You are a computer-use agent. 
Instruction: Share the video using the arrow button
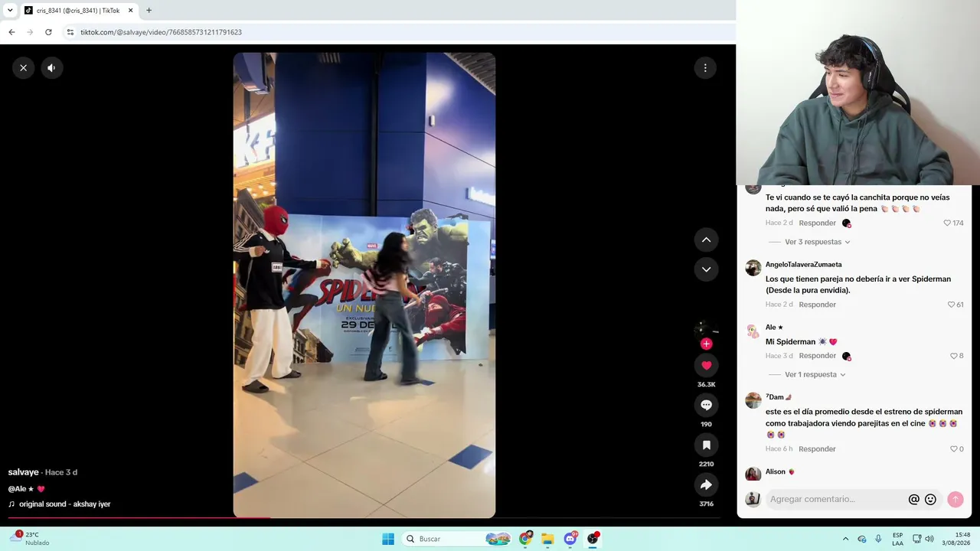706,485
